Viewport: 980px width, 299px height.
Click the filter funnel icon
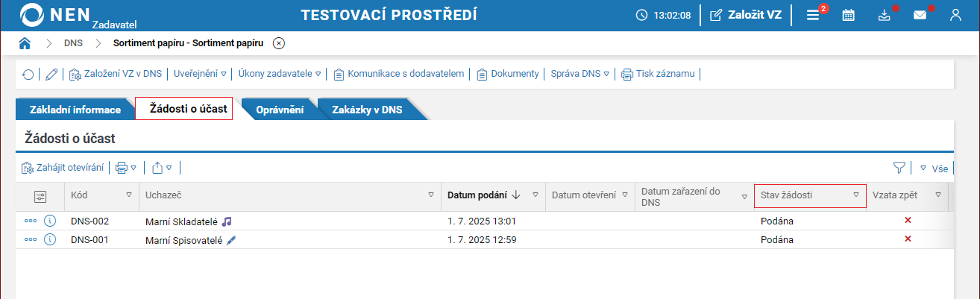click(899, 168)
